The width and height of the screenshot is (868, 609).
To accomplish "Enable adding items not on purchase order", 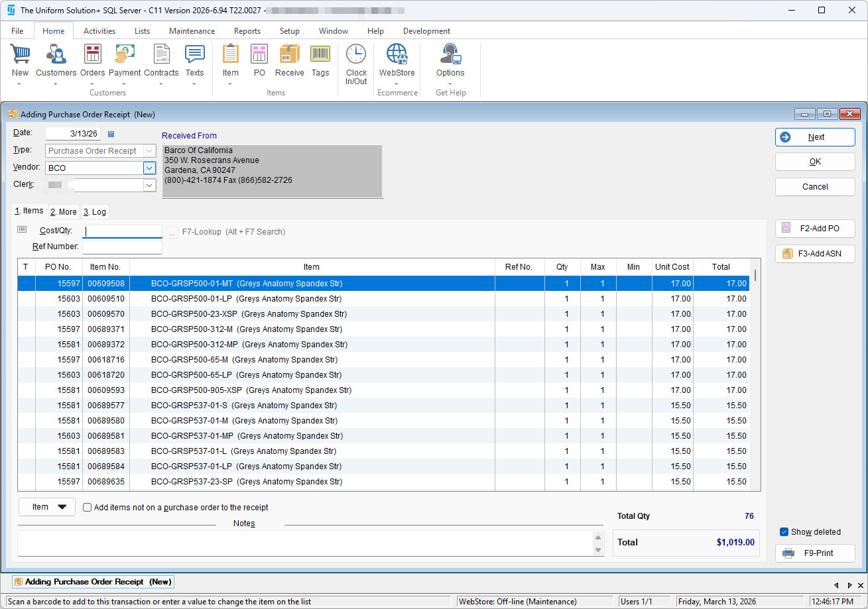I will coord(88,508).
